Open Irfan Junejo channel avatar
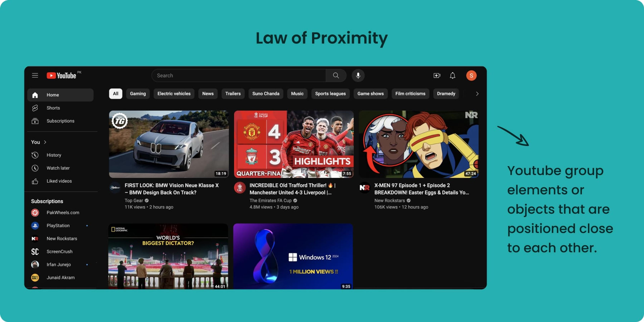This screenshot has height=322, width=644. pyautogui.click(x=35, y=264)
